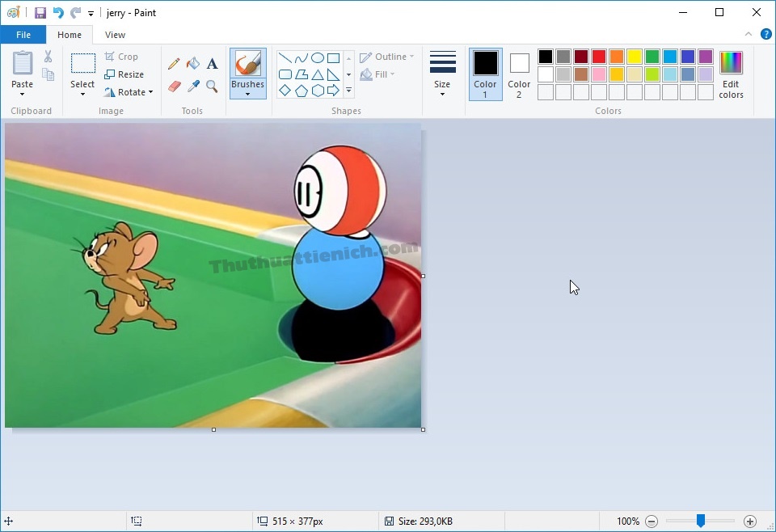The height and width of the screenshot is (532, 776).
Task: Pick the red color swatch
Action: point(599,57)
